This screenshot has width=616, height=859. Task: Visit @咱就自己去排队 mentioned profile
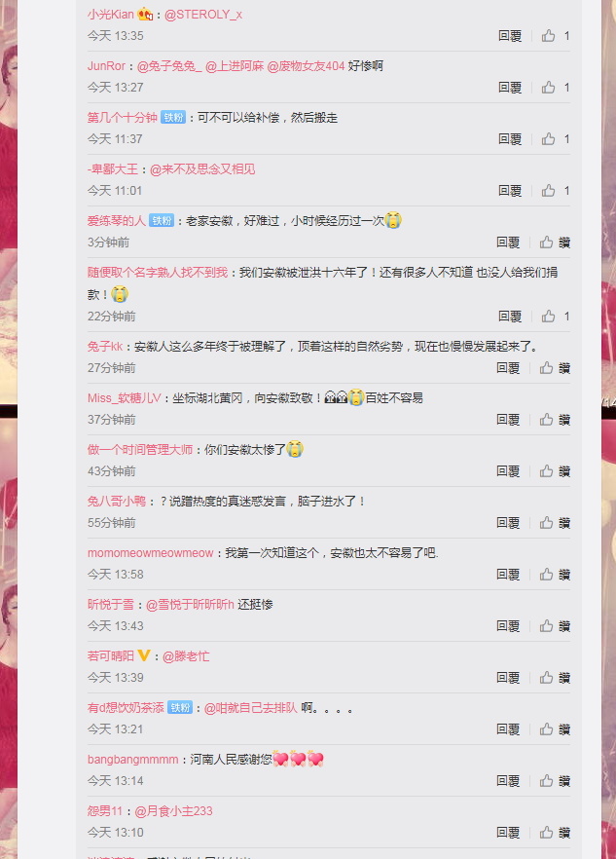coord(251,708)
